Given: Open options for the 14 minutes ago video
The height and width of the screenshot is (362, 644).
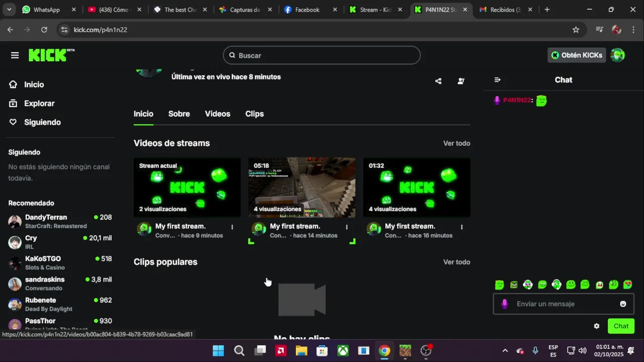Looking at the screenshot, I should pyautogui.click(x=347, y=227).
